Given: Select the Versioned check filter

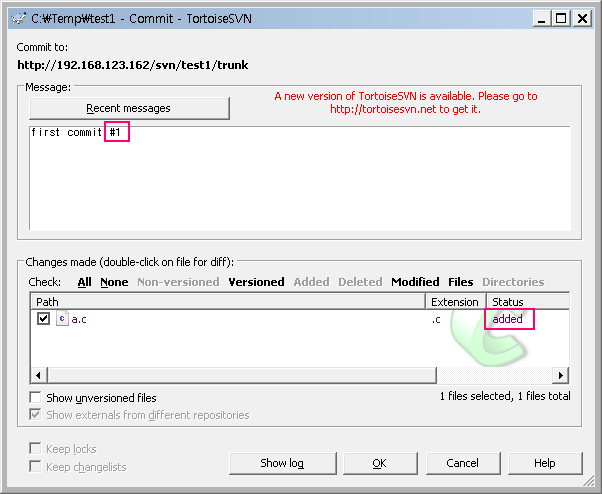Looking at the screenshot, I should click(x=256, y=282).
